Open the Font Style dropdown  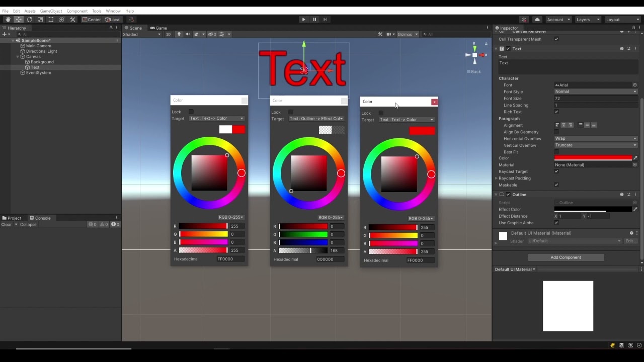tap(596, 92)
